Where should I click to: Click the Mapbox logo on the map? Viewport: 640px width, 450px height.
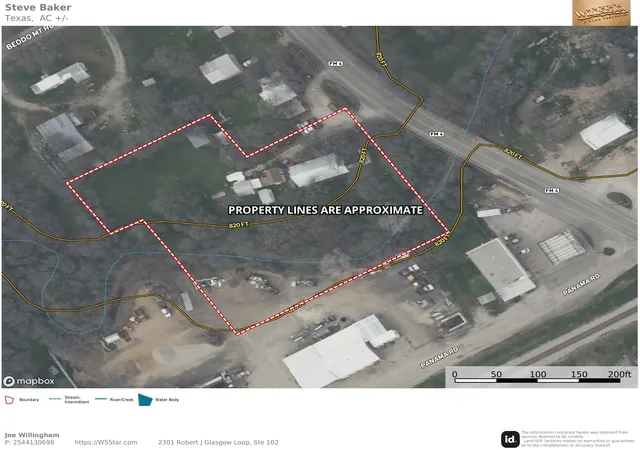[x=29, y=381]
